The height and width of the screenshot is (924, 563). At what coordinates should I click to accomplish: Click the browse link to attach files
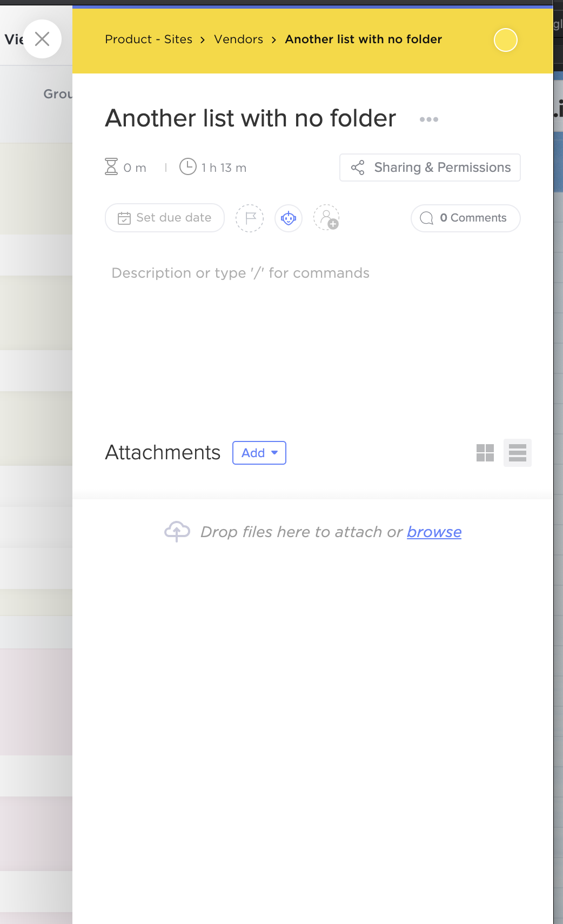[434, 532]
